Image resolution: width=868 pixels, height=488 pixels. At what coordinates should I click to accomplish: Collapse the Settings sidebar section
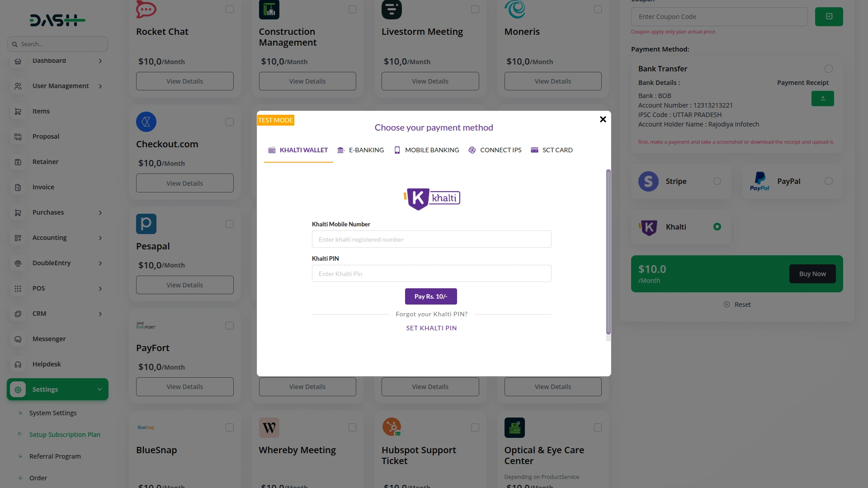(99, 389)
